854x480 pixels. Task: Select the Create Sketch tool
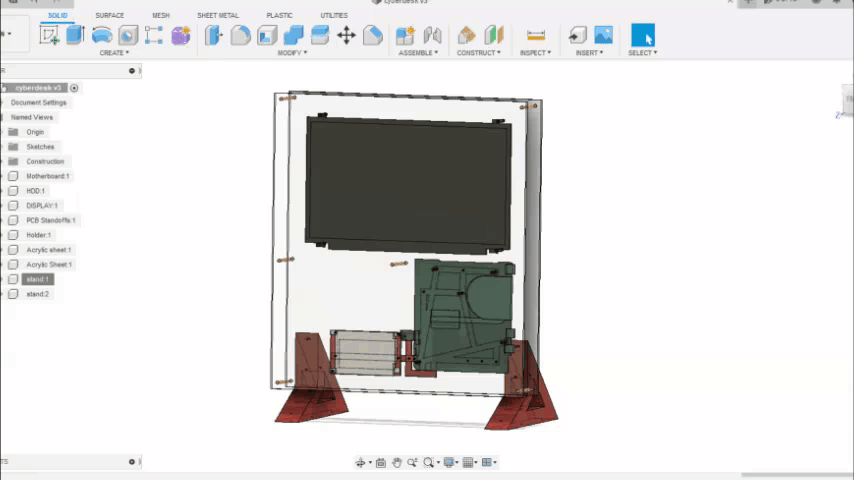pyautogui.click(x=49, y=36)
